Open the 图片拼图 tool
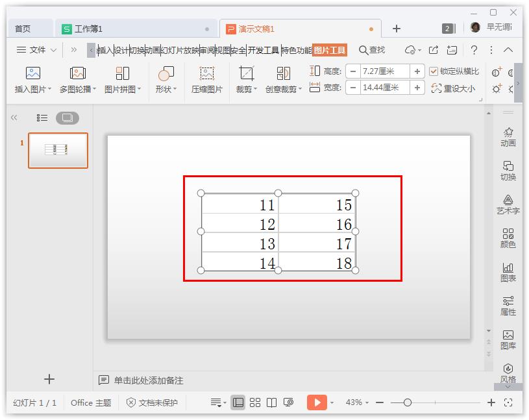Viewport: 529px width, 420px height. coord(122,79)
